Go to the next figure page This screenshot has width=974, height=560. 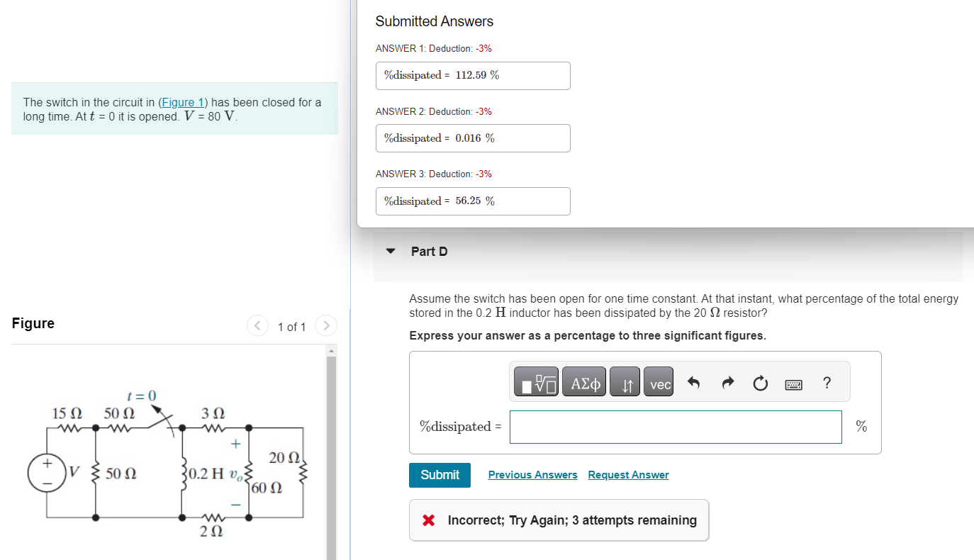325,325
